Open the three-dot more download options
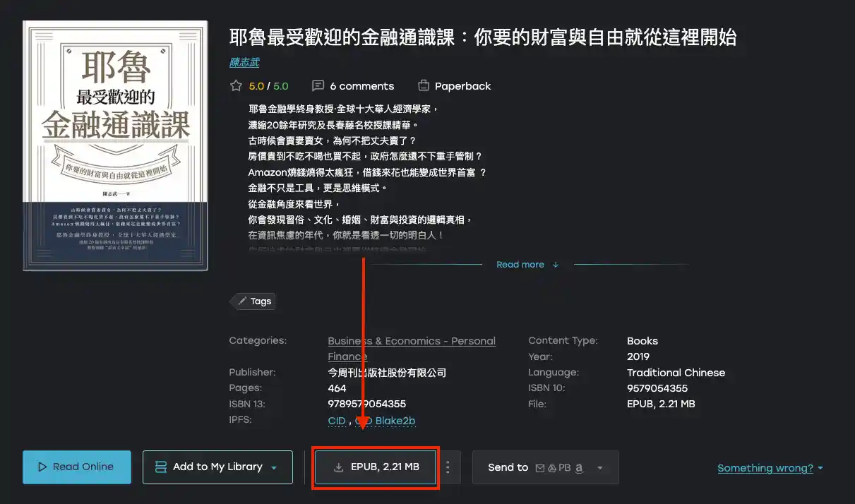 448,467
